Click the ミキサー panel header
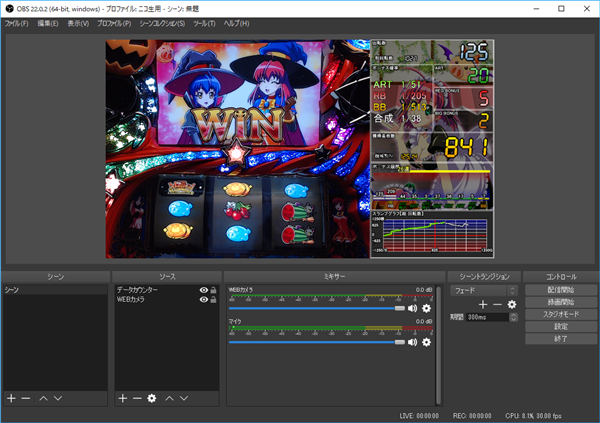The height and width of the screenshot is (423, 600). pyautogui.click(x=334, y=276)
